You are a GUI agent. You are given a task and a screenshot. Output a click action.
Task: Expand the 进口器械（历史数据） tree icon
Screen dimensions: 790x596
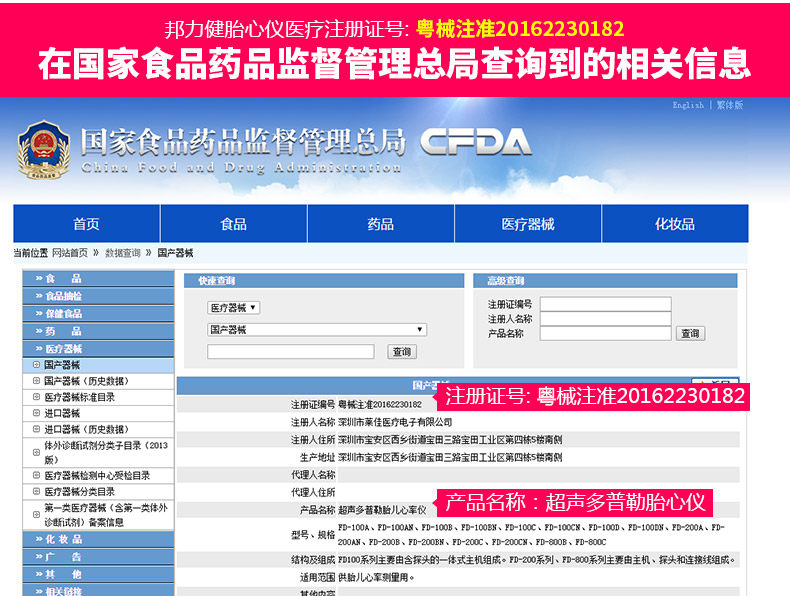click(36, 429)
